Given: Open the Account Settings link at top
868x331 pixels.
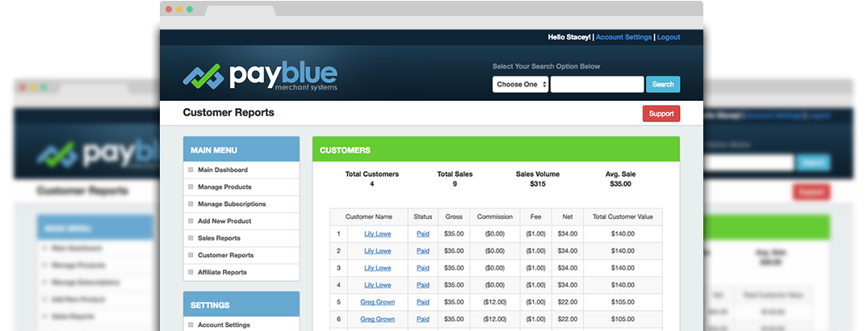Looking at the screenshot, I should pos(623,37).
